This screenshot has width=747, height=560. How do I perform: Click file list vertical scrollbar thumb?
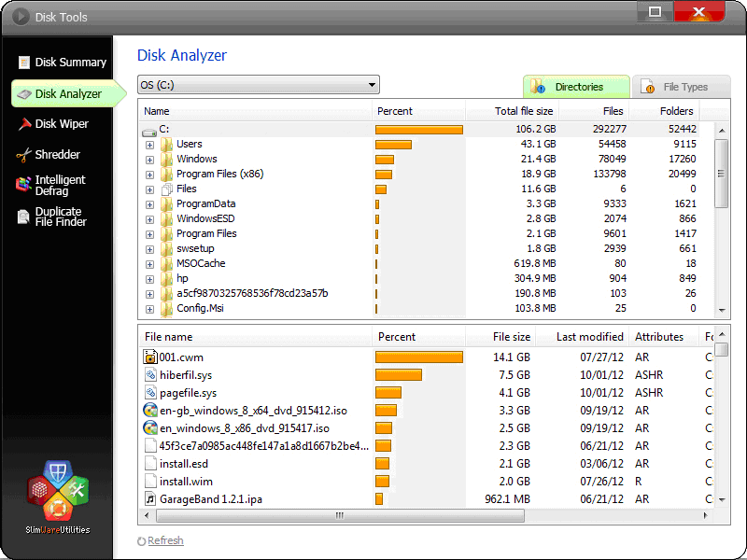[x=721, y=349]
